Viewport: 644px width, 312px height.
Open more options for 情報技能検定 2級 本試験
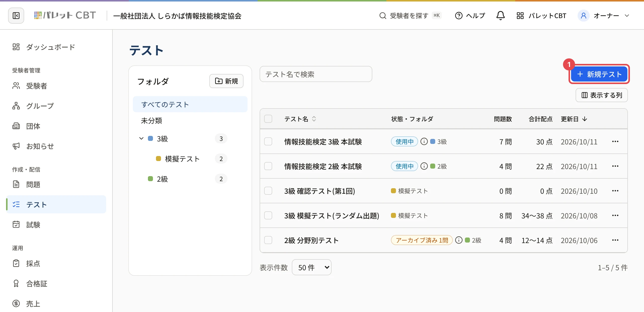click(615, 166)
